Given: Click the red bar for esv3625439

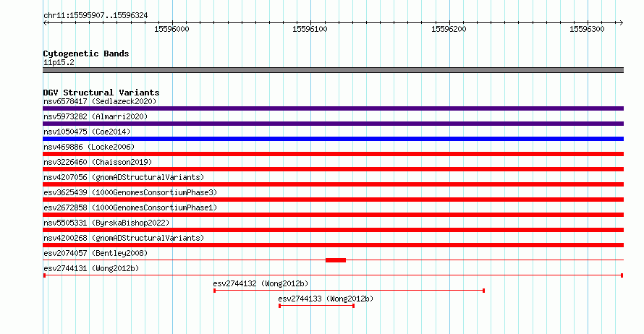Looking at the screenshot, I should pos(333,200).
